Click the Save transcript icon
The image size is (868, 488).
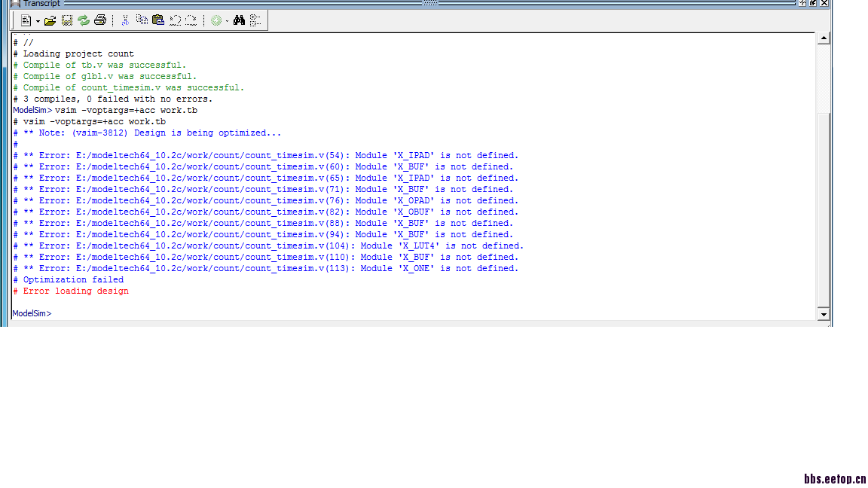[67, 20]
